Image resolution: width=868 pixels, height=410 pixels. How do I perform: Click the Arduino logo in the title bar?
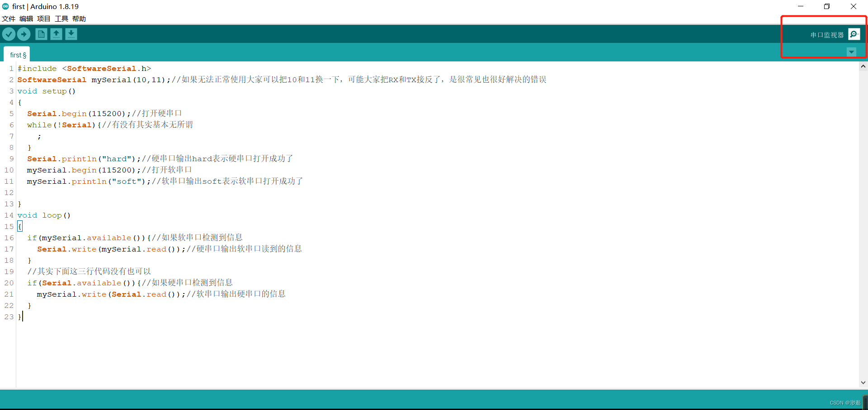5,6
